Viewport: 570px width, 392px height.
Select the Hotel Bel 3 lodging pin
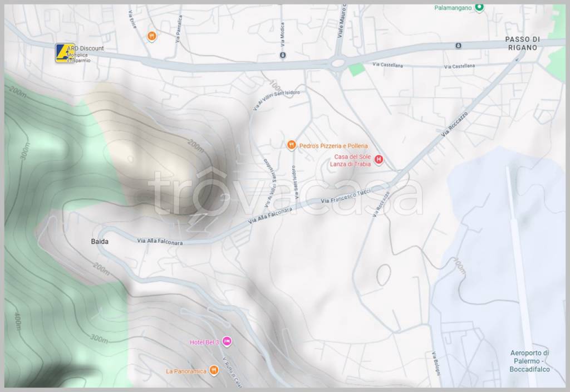[226, 341]
